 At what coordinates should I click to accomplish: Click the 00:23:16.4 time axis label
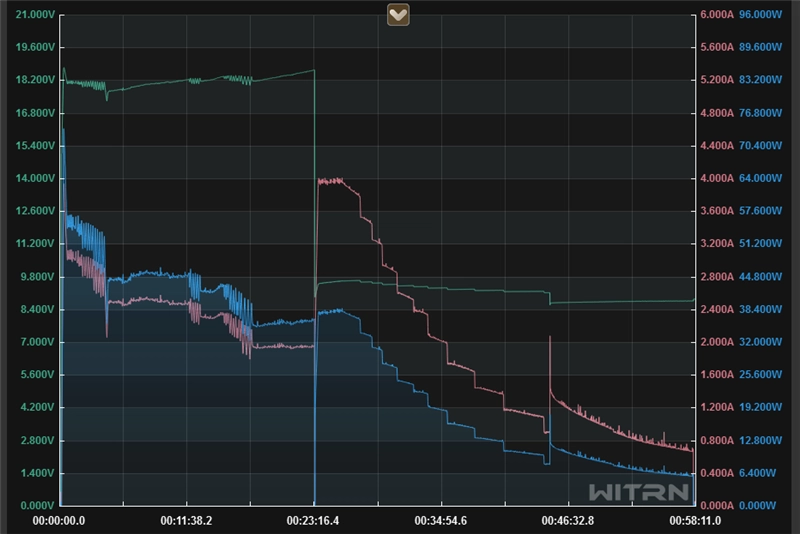pyautogui.click(x=313, y=521)
